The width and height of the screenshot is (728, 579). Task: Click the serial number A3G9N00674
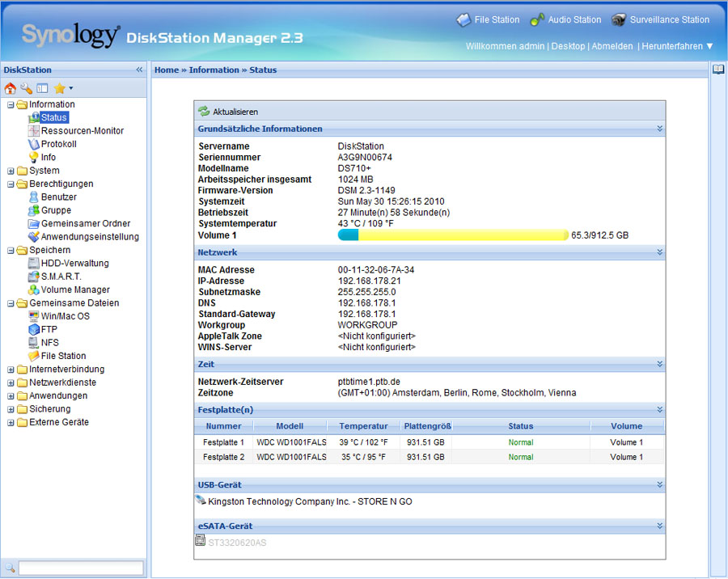tap(365, 157)
